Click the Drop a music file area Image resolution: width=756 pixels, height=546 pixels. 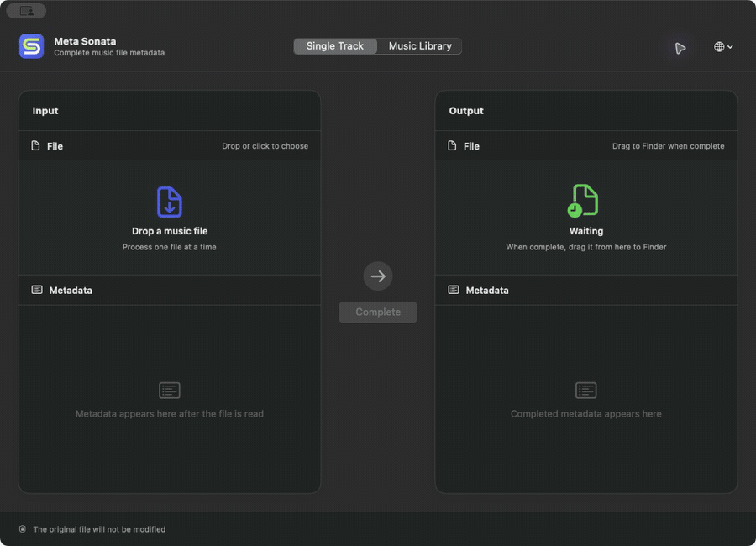tap(170, 218)
